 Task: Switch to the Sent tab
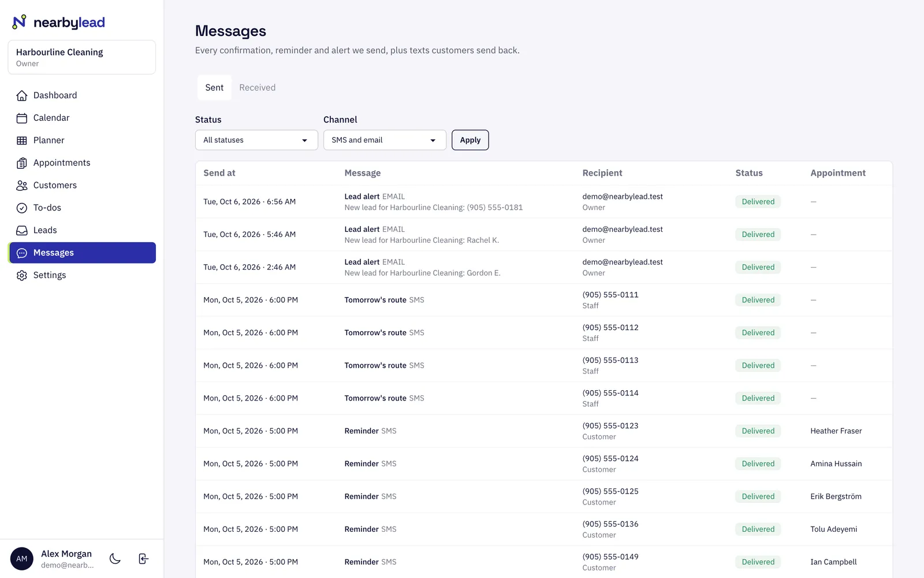pyautogui.click(x=214, y=87)
